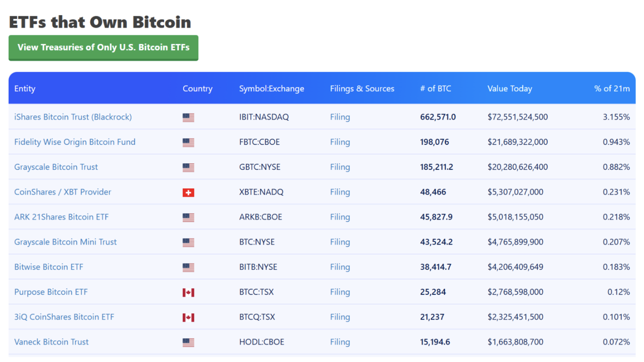Select the IBIT:NASDAQ symbol cell
This screenshot has height=362, width=644.
pos(264,117)
